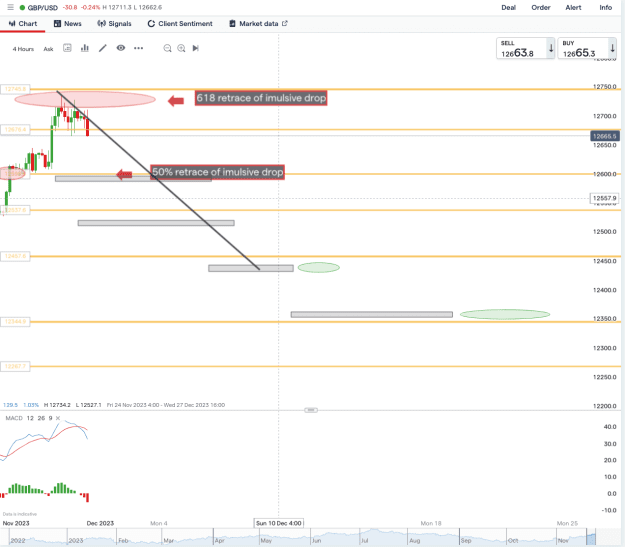The height and width of the screenshot is (547, 625).
Task: Switch to the Chart tab
Action: tap(23, 24)
